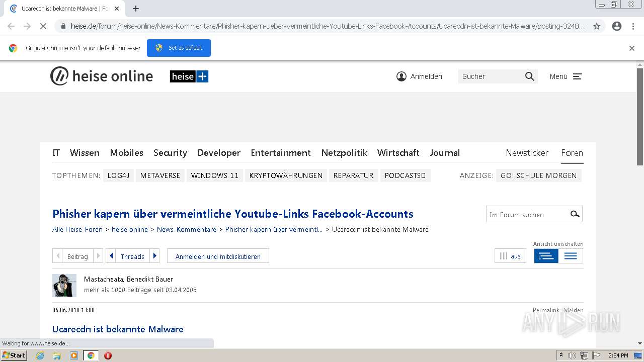This screenshot has height=362, width=644.
Task: Open the Wissen navigation section
Action: [x=85, y=153]
